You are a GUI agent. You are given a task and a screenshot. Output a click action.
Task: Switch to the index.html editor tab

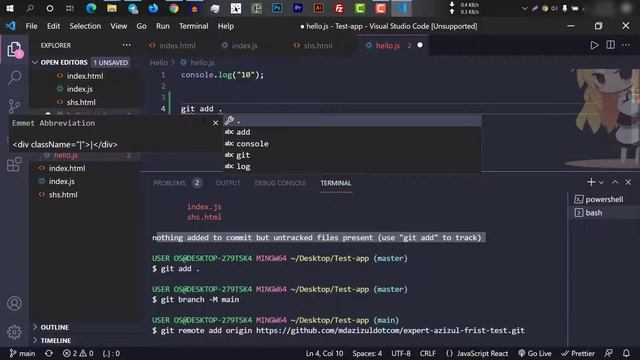(x=172, y=45)
